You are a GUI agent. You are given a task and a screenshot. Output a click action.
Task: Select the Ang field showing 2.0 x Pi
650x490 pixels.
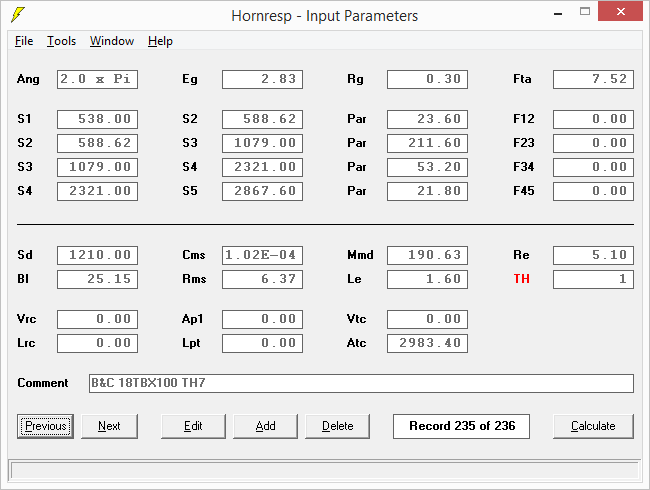pyautogui.click(x=97, y=79)
